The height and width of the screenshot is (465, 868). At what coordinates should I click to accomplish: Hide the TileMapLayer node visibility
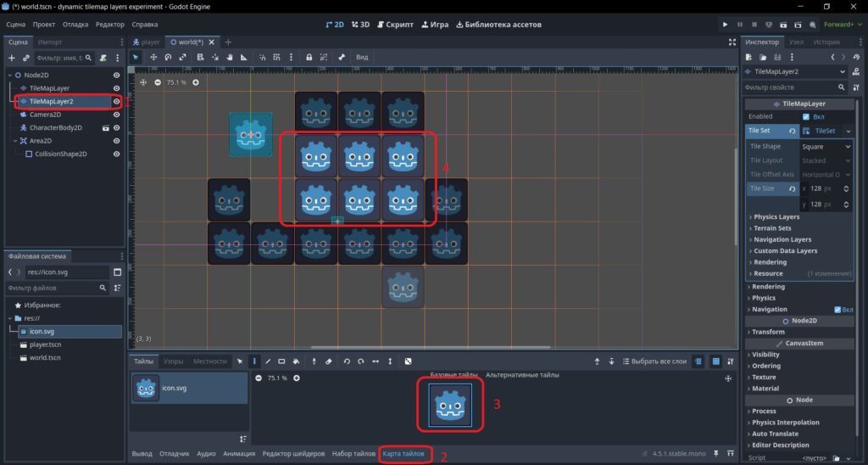pyautogui.click(x=116, y=88)
